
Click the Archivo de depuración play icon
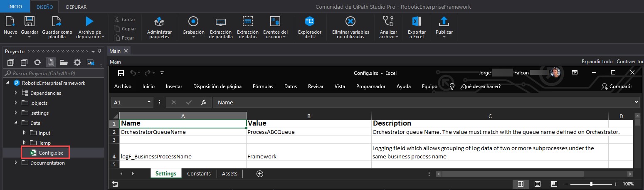pyautogui.click(x=89, y=21)
